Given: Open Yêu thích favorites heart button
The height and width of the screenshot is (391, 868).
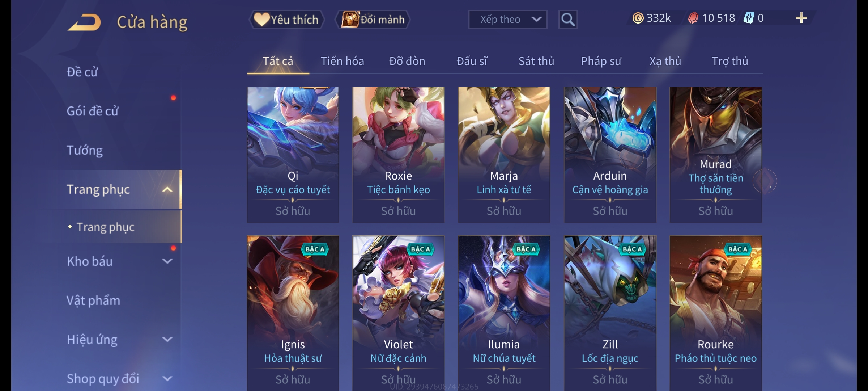Looking at the screenshot, I should coord(286,20).
